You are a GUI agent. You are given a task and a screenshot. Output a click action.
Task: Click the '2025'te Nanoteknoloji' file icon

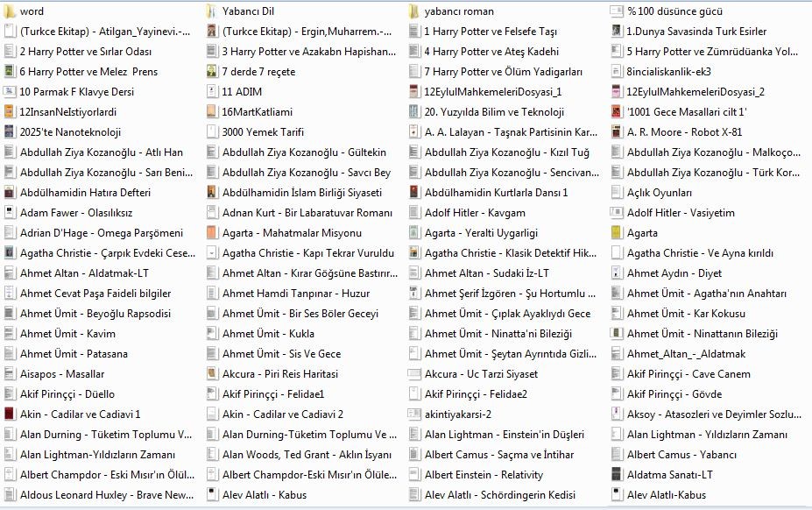[x=10, y=132]
